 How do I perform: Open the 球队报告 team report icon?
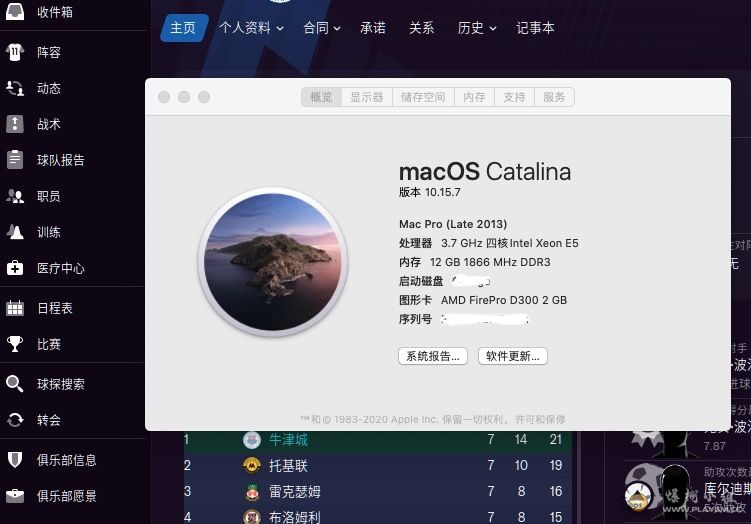[15, 159]
